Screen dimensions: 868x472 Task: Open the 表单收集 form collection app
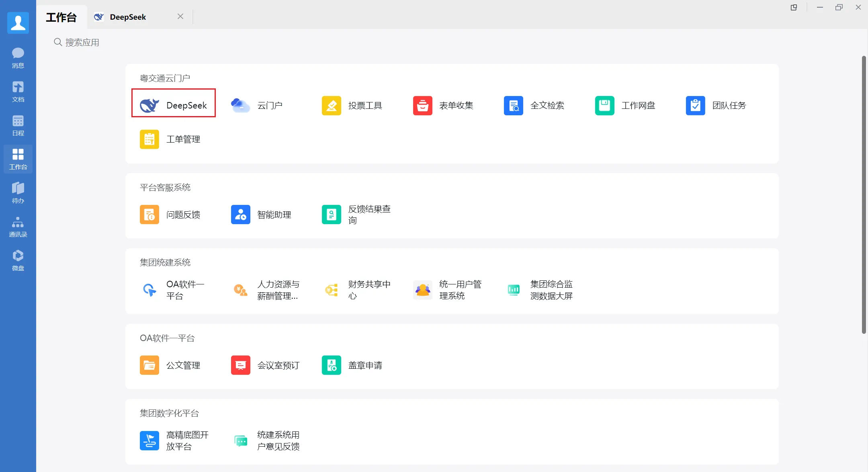(443, 105)
